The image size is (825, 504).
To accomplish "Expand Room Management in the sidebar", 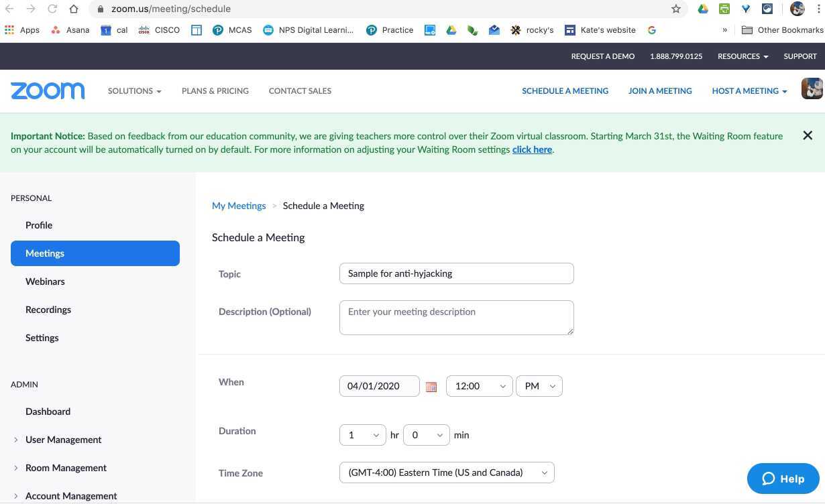I will pyautogui.click(x=66, y=468).
